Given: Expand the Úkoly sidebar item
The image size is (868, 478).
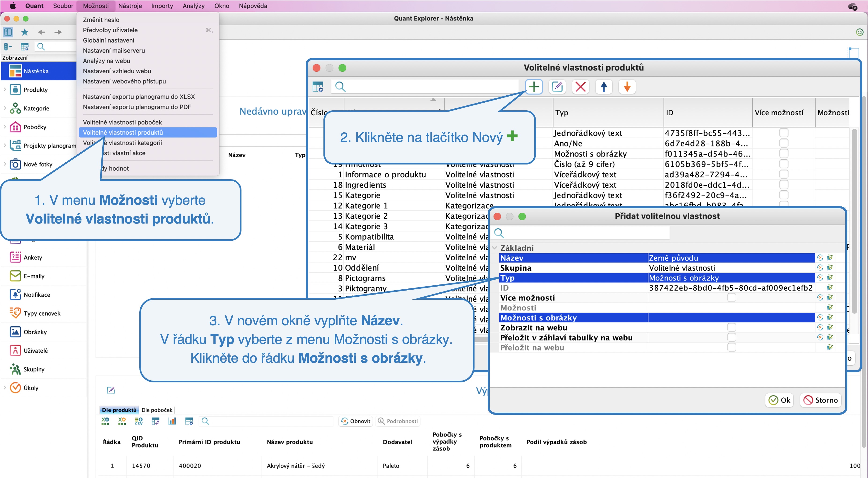Looking at the screenshot, I should tap(5, 388).
